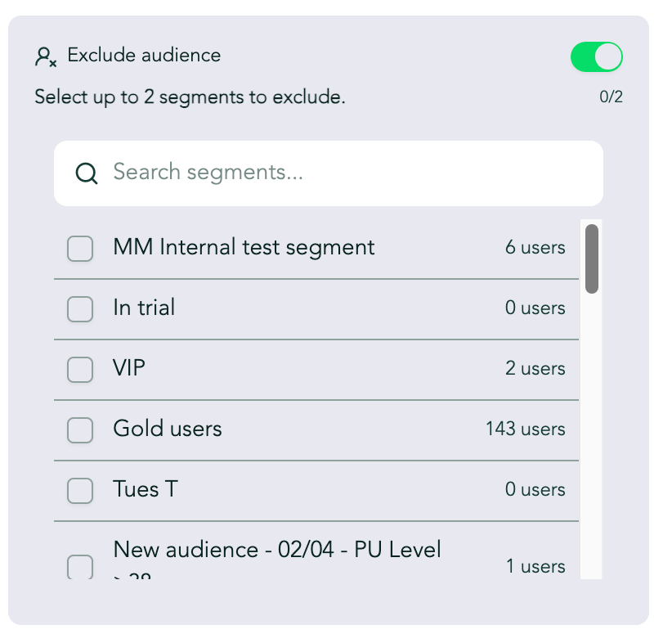Enable the Gold users checkbox
The width and height of the screenshot is (672, 643).
coord(80,429)
